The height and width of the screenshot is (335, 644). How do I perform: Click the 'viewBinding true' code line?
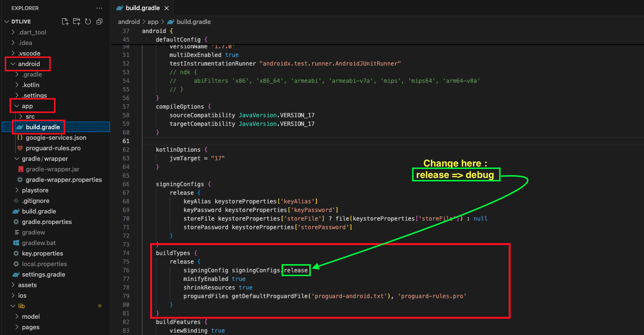(x=197, y=331)
